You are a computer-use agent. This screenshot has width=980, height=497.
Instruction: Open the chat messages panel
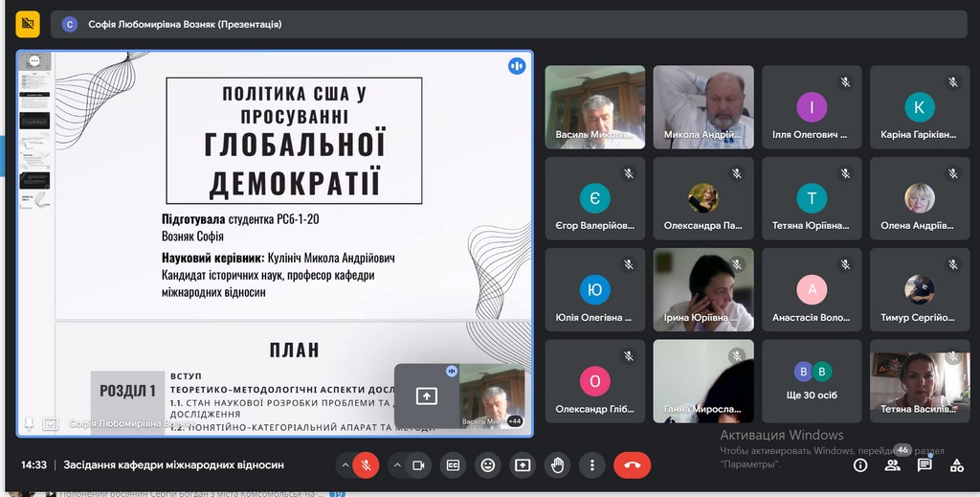(x=924, y=465)
